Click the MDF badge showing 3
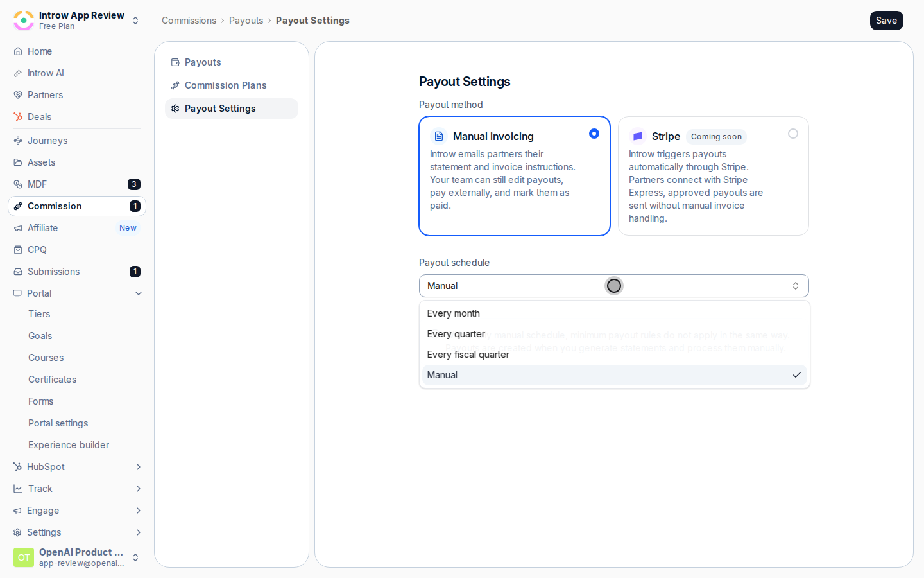The image size is (924, 578). (134, 184)
